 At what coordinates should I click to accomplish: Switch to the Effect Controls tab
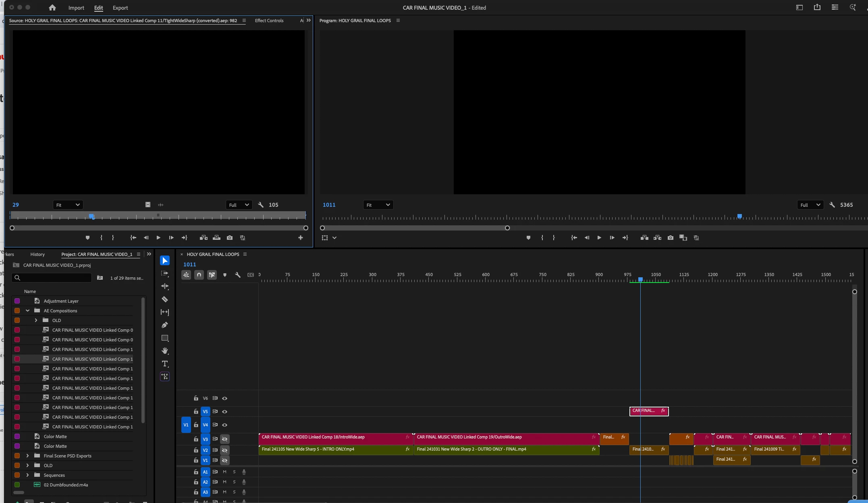point(269,21)
